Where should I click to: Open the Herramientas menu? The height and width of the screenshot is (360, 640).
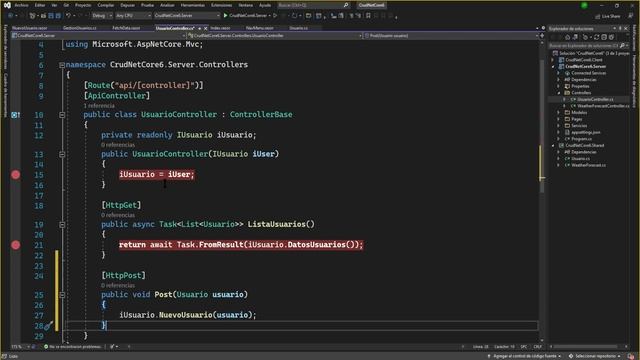click(x=192, y=5)
